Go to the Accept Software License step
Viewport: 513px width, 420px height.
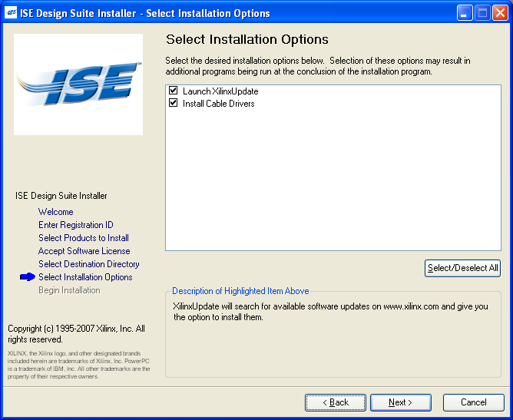coord(84,251)
